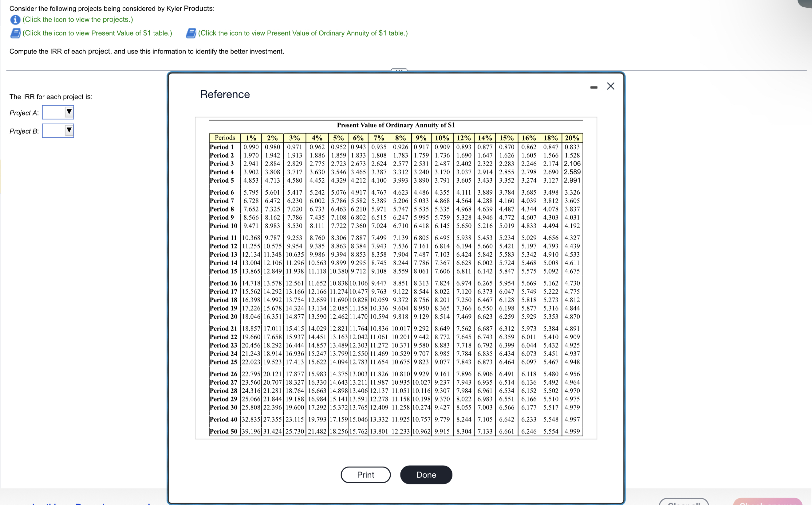Image resolution: width=812 pixels, height=505 pixels.
Task: Click the 12% column header in table
Action: pos(464,138)
